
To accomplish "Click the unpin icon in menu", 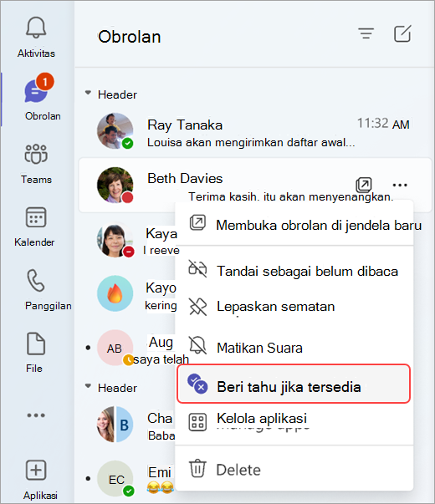I will pos(197,307).
